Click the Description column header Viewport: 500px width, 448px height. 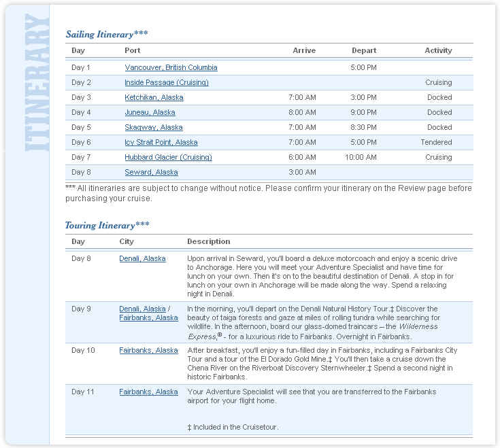209,241
